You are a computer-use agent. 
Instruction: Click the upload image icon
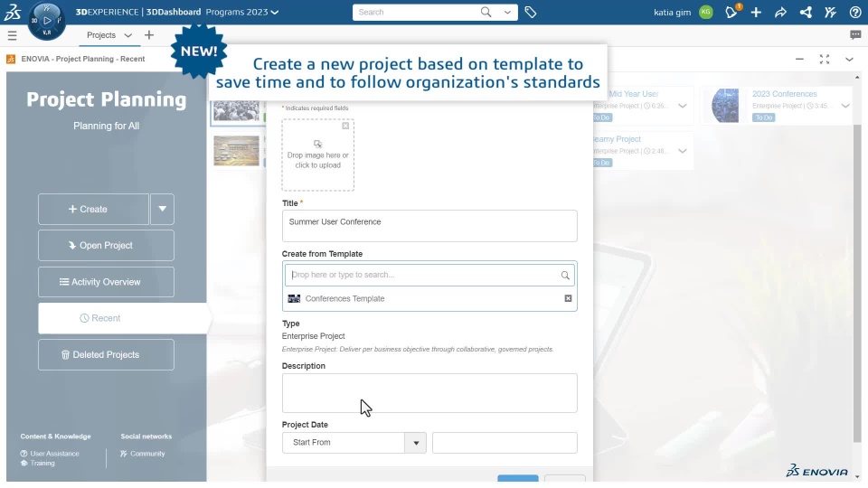click(x=317, y=144)
